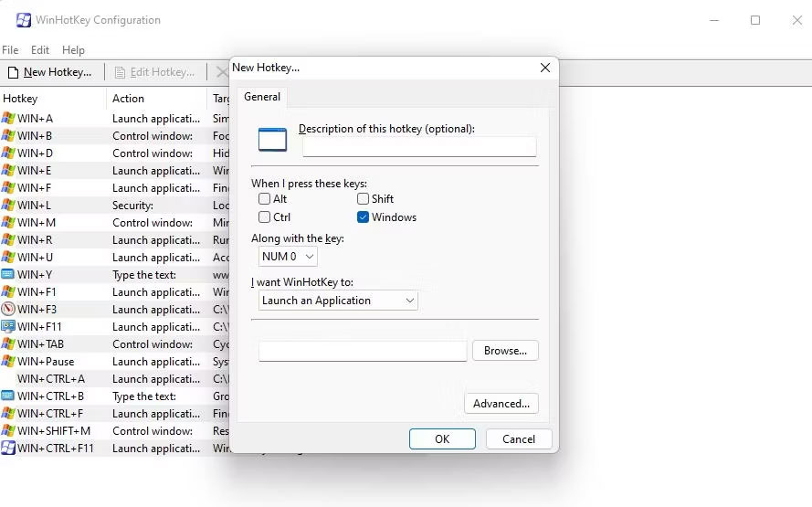The height and width of the screenshot is (507, 812).
Task: Click the icon of the WIN+CTRL+F11 row
Action: tap(8, 448)
